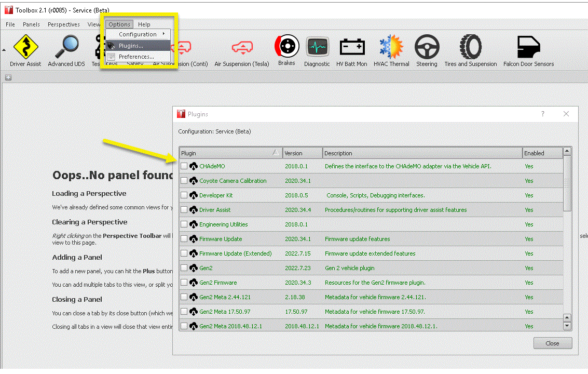The width and height of the screenshot is (588, 374).
Task: Click the Enabled column header
Action: coord(543,153)
